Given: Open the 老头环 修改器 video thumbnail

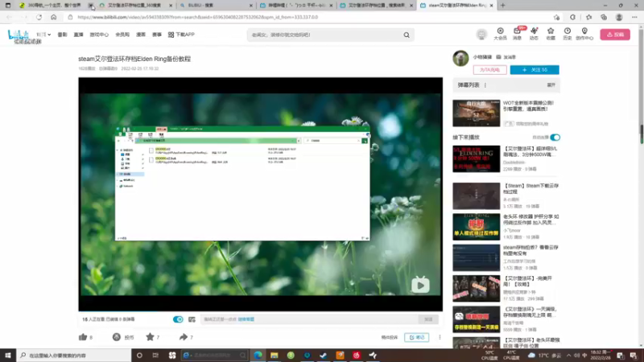Looking at the screenshot, I should [x=476, y=227].
